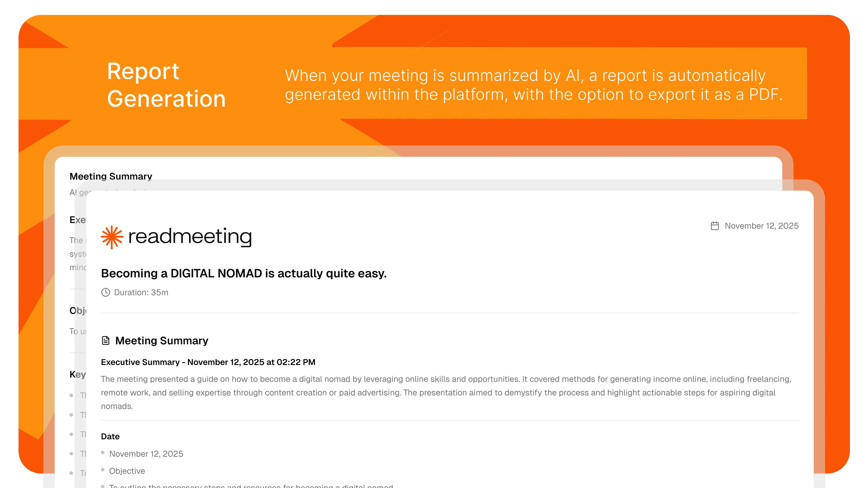Click the November 12, 2025 header date
Screen dimensions: 868x488
point(762,226)
